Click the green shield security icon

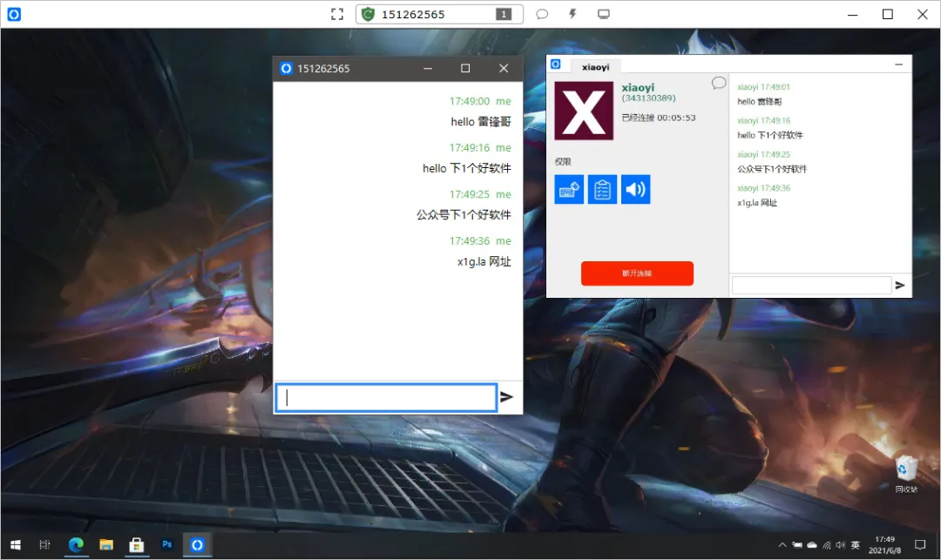click(x=369, y=14)
